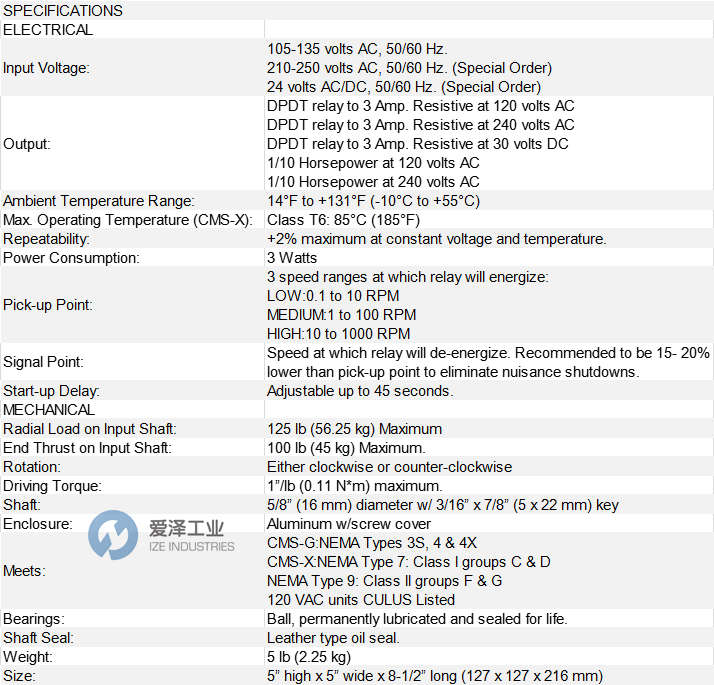Click the Class T6: 85°C value

[343, 220]
